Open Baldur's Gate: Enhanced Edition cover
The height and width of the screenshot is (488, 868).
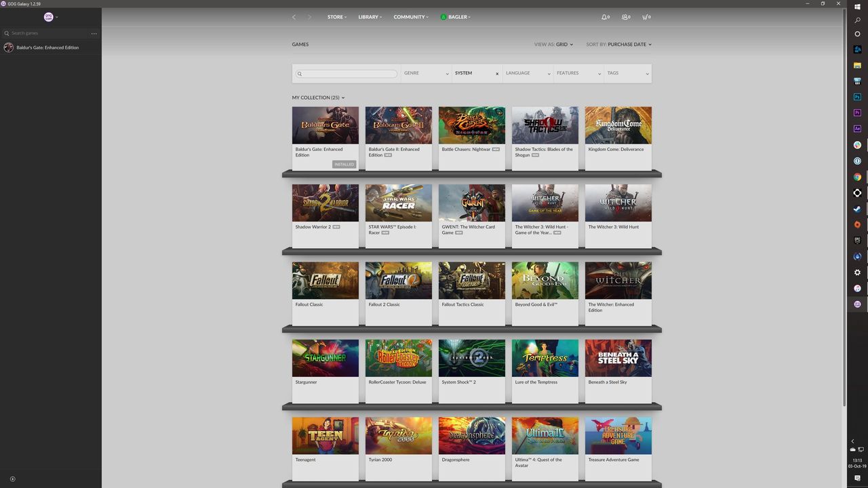[325, 125]
